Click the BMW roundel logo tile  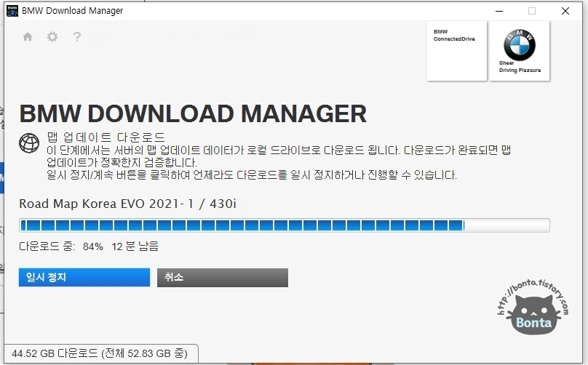coord(520,51)
